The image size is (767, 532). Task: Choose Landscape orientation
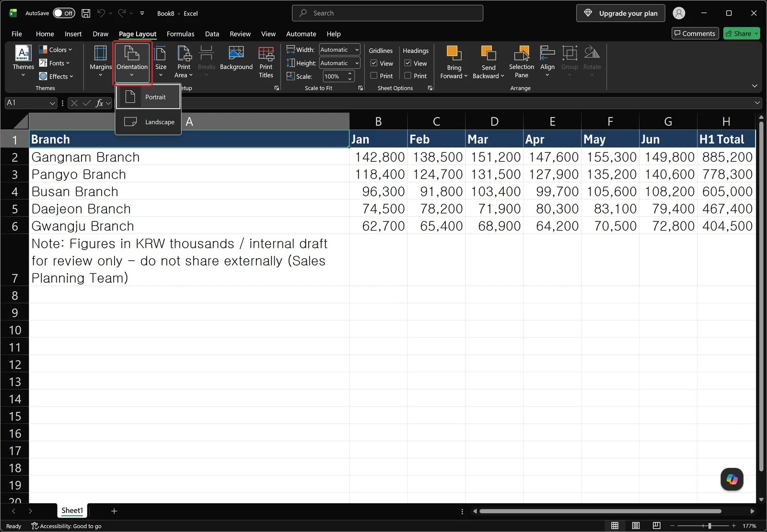click(x=148, y=122)
